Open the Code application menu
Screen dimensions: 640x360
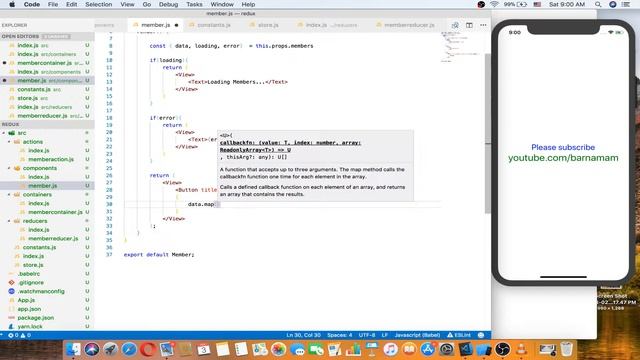pyautogui.click(x=31, y=4)
